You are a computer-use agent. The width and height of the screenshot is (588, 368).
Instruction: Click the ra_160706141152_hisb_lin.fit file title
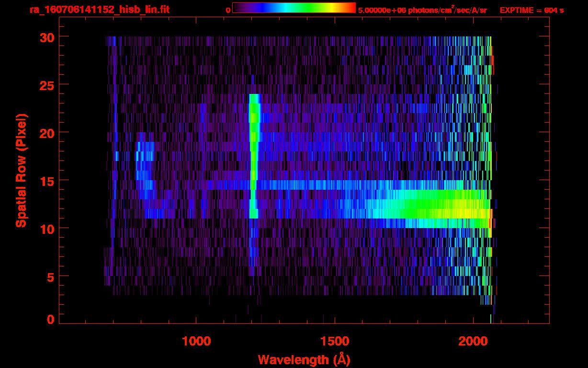click(99, 10)
